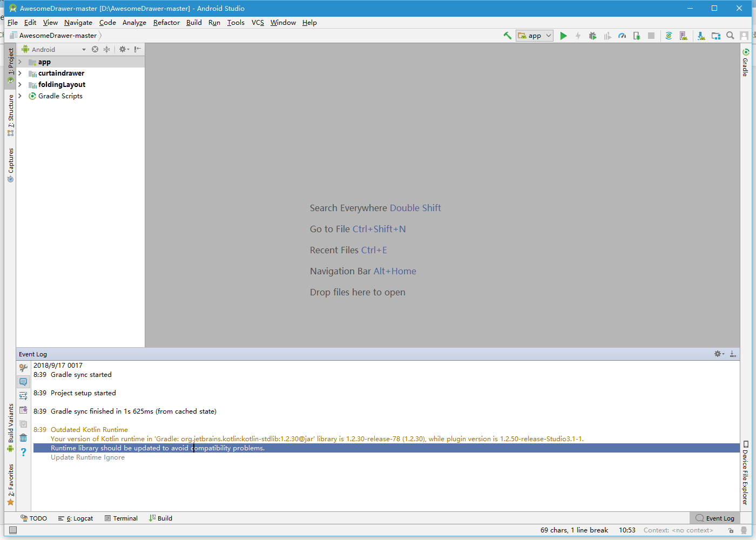Open the Terminal tool window
756x540 pixels.
coord(121,518)
